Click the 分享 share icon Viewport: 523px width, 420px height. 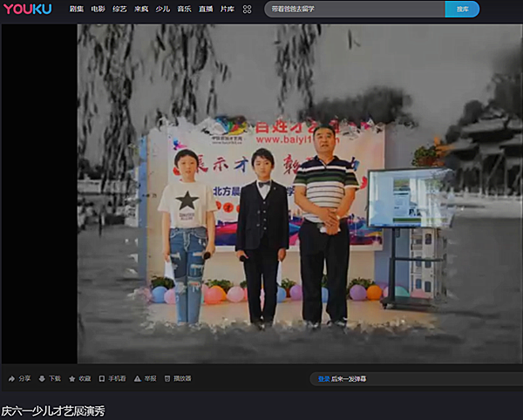12,379
